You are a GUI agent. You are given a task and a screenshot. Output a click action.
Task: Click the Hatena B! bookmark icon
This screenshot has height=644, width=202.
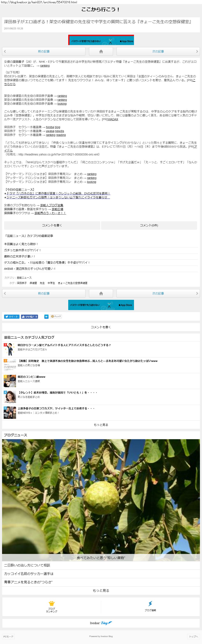click(46, 316)
